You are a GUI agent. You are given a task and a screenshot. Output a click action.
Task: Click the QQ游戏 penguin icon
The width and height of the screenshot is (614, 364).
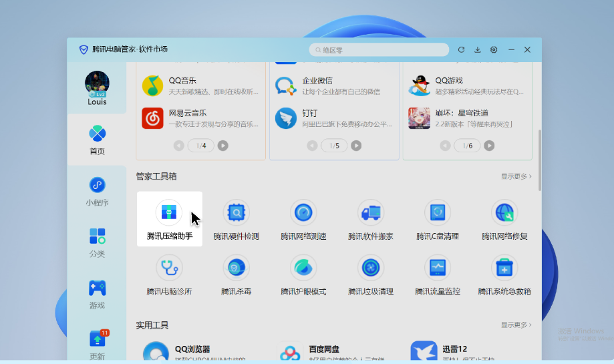coord(419,85)
